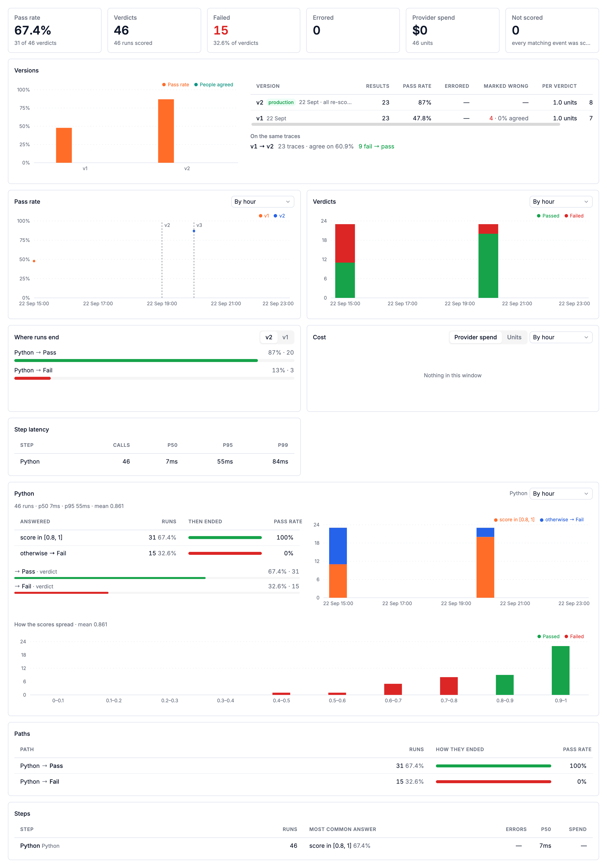607x868 pixels.
Task: Click Python row in Step latency table
Action: pyautogui.click(x=154, y=462)
